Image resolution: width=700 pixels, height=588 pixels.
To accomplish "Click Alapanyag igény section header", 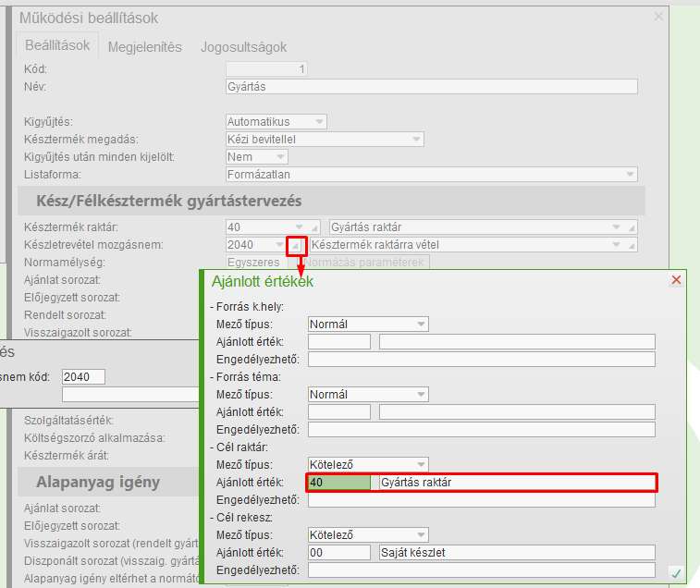I will click(x=108, y=483).
